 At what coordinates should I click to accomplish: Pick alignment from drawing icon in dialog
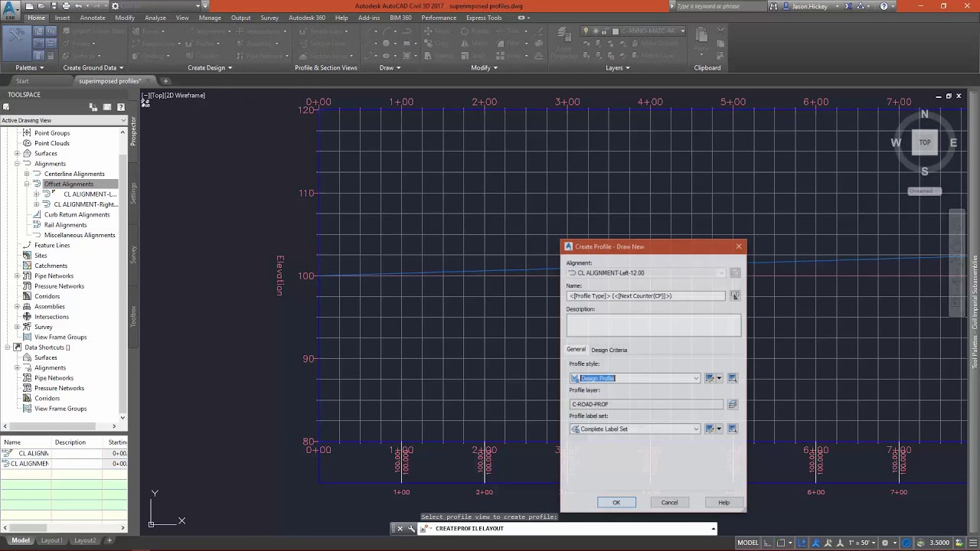click(735, 272)
